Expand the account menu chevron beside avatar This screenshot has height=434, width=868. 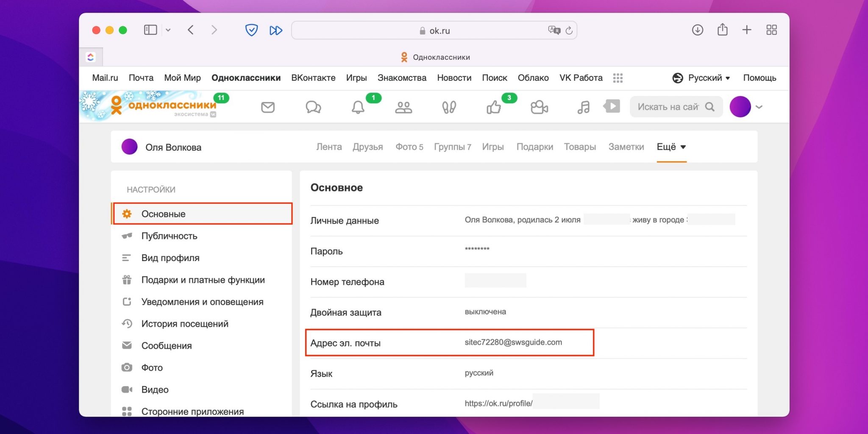(x=759, y=107)
